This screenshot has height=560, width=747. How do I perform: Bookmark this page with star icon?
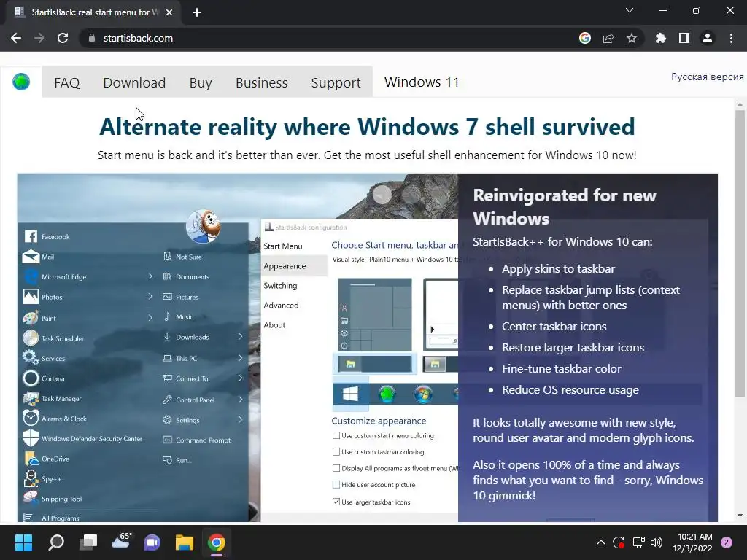pyautogui.click(x=632, y=38)
